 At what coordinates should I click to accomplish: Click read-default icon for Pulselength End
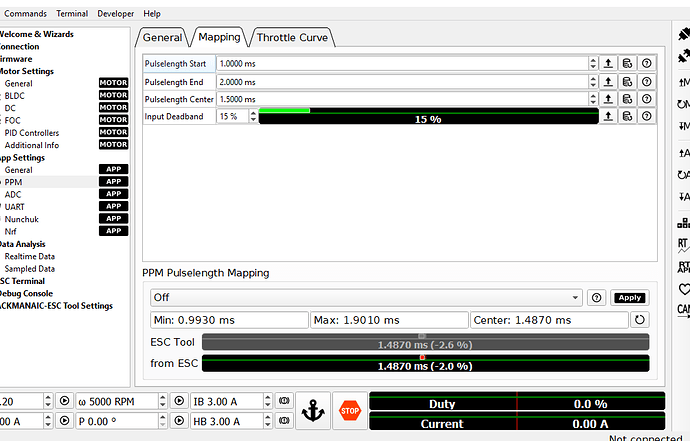(x=627, y=81)
